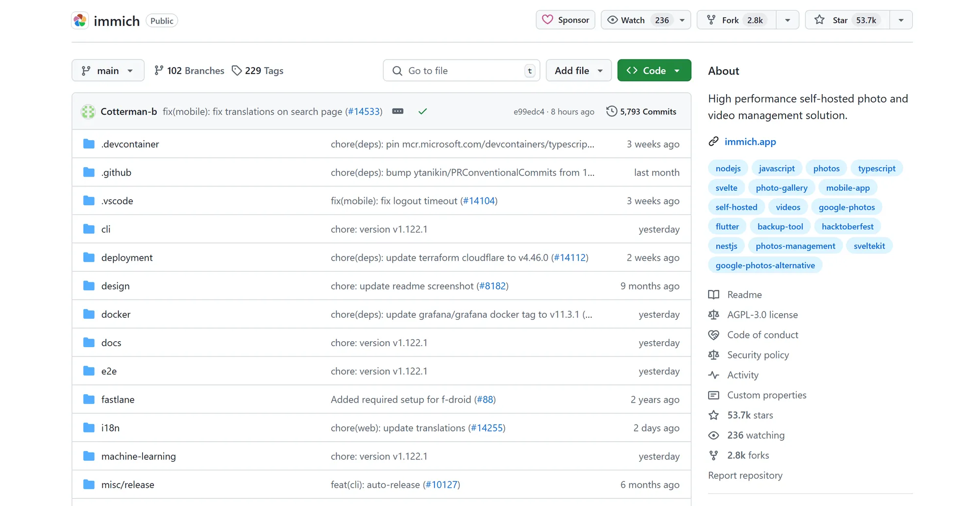Open the green Code dropdown

[x=654, y=70]
